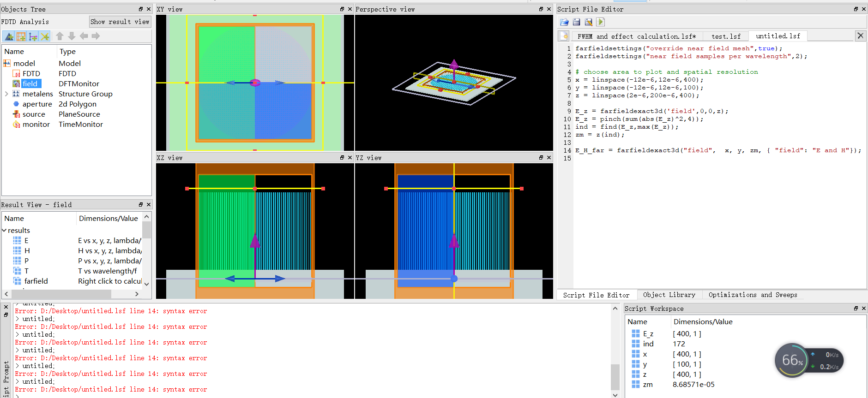The height and width of the screenshot is (398, 868).
Task: Select the E result row
Action: point(77,241)
